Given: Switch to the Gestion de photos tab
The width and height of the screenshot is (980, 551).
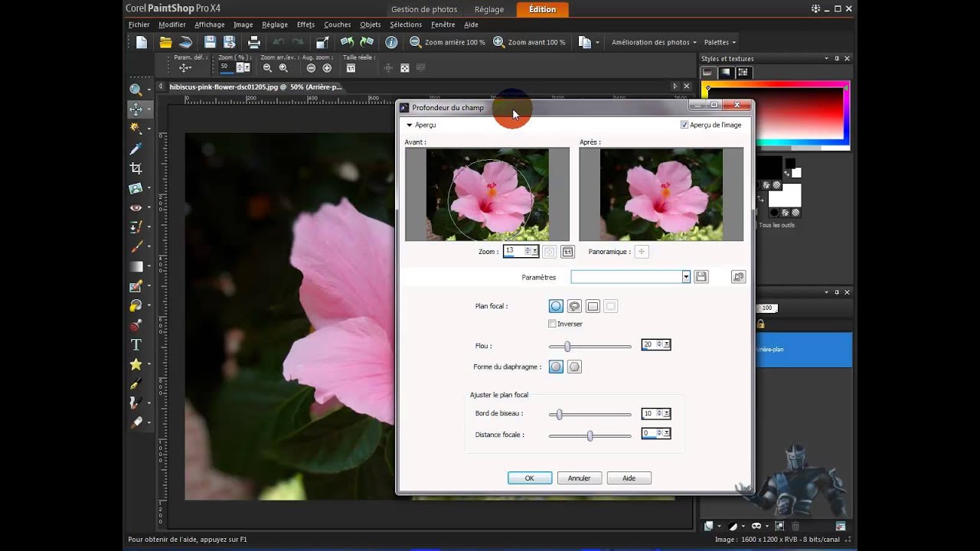Looking at the screenshot, I should pos(424,9).
